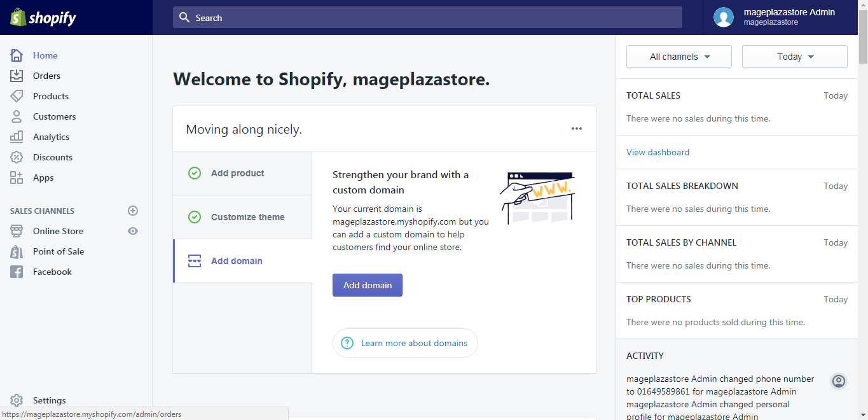
Task: Click the Moving along nicely heading
Action: click(x=244, y=129)
